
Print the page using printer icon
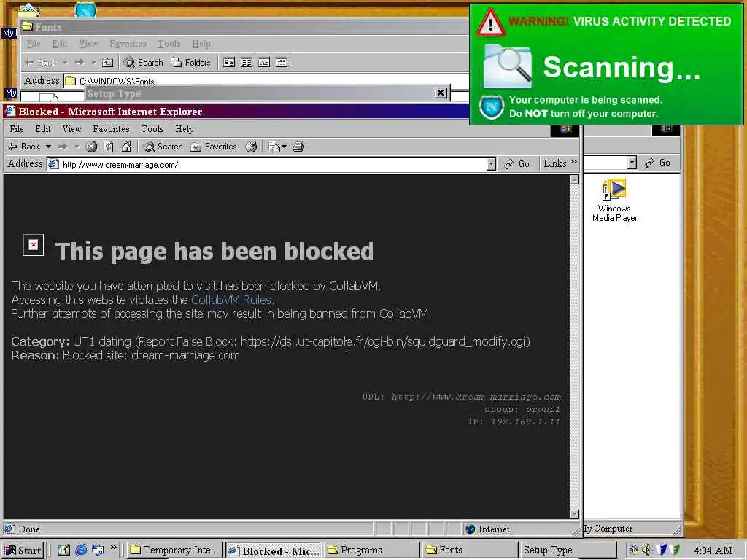pyautogui.click(x=298, y=147)
